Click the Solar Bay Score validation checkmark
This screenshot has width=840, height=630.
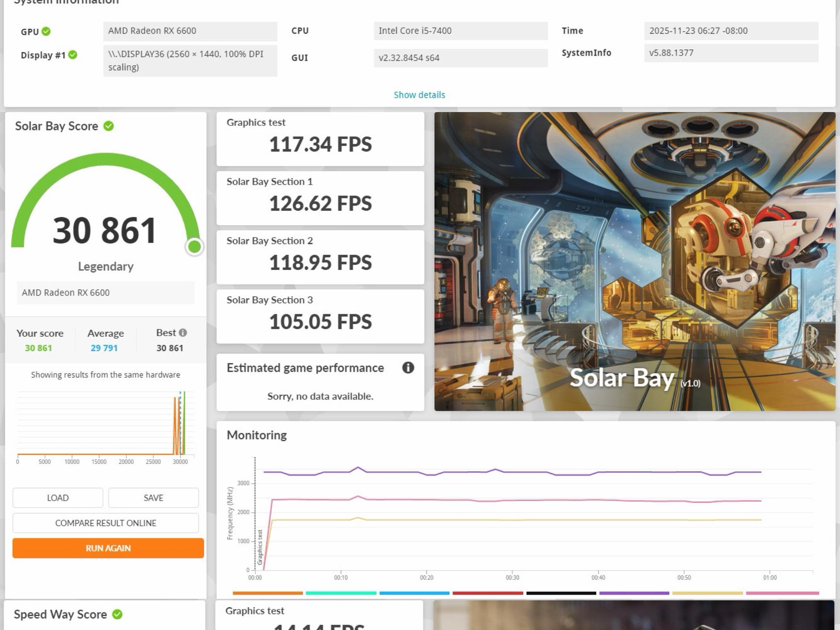coord(109,126)
